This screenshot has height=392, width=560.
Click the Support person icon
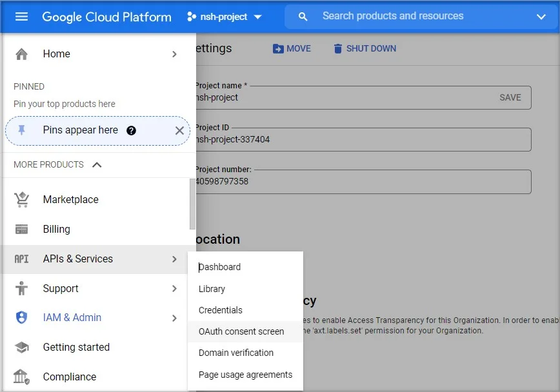click(x=21, y=289)
